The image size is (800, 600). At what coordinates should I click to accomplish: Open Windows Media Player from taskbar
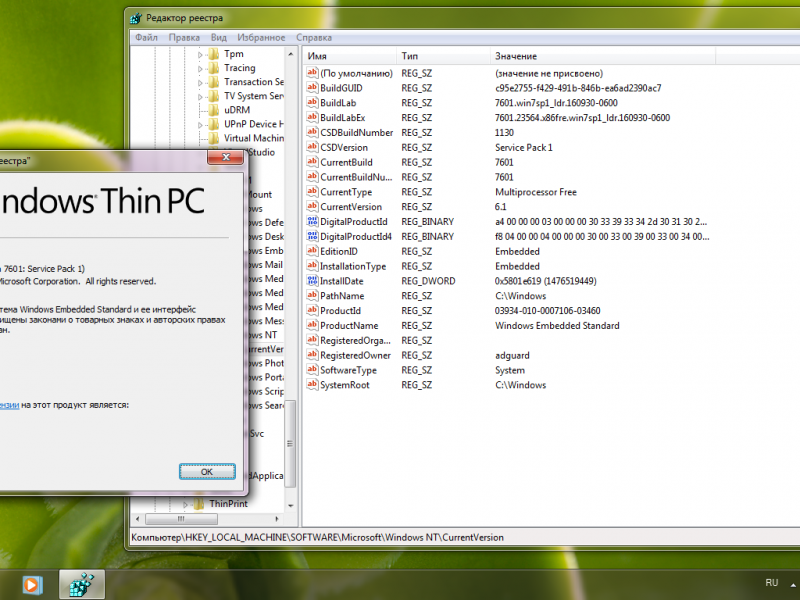[x=32, y=585]
